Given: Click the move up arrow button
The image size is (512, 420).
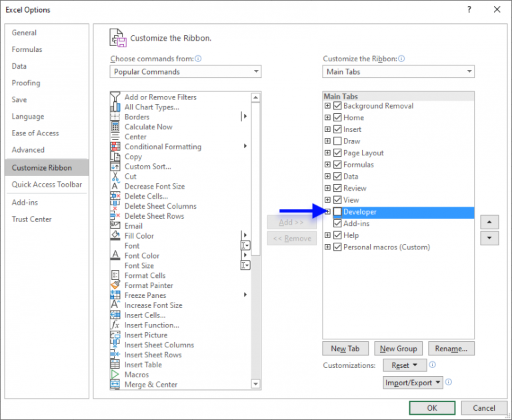Looking at the screenshot, I should pyautogui.click(x=489, y=222).
